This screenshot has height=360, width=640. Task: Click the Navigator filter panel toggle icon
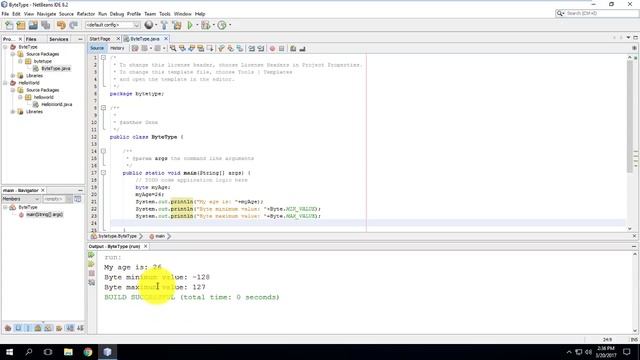tap(78, 199)
